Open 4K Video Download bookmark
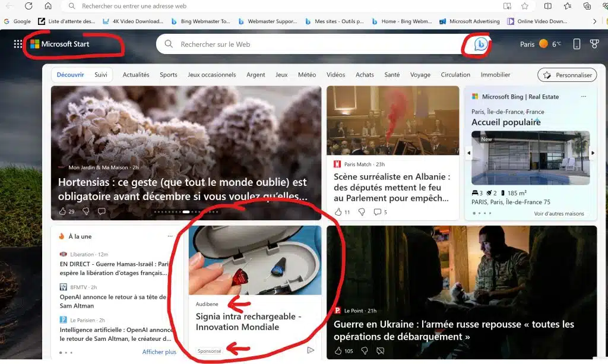Image resolution: width=608 pixels, height=364 pixels. 132,21
